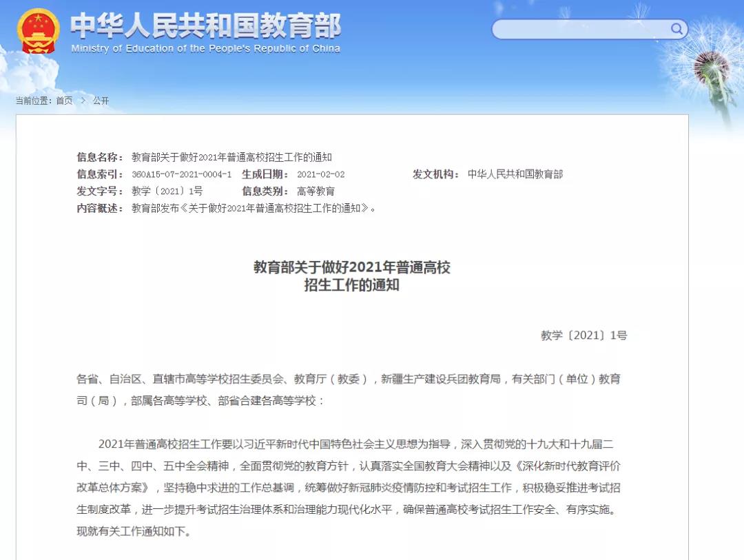
Task: Click the headline's second line 招生工作的通知
Action: (x=351, y=285)
